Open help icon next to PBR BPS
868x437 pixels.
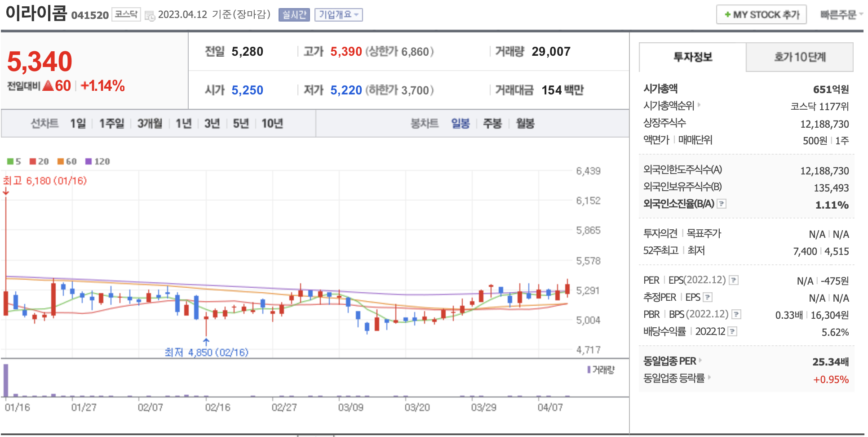click(736, 314)
